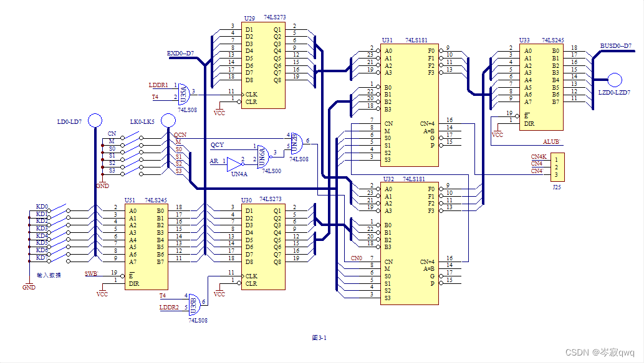
Task: Select the U32 chip designator
Action: click(x=388, y=179)
